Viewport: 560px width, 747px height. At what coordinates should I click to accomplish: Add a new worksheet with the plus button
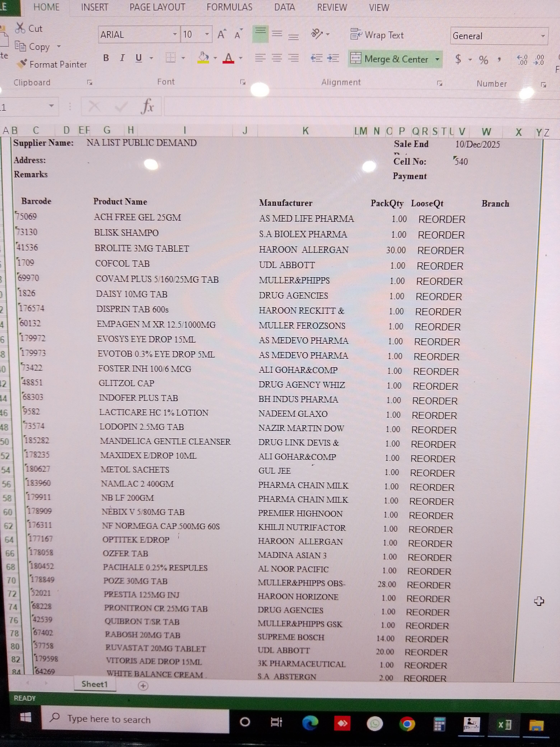[x=143, y=686]
